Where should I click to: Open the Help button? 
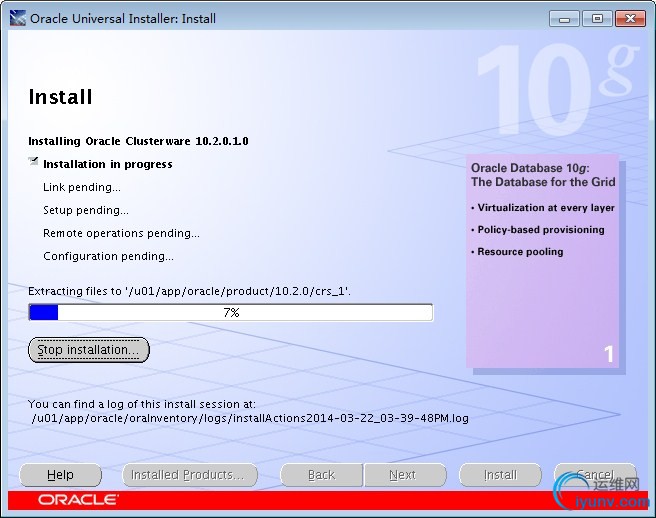click(60, 475)
